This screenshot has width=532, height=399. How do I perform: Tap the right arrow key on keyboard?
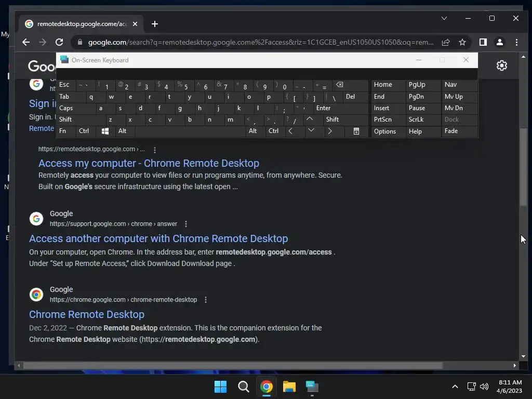pos(330,131)
